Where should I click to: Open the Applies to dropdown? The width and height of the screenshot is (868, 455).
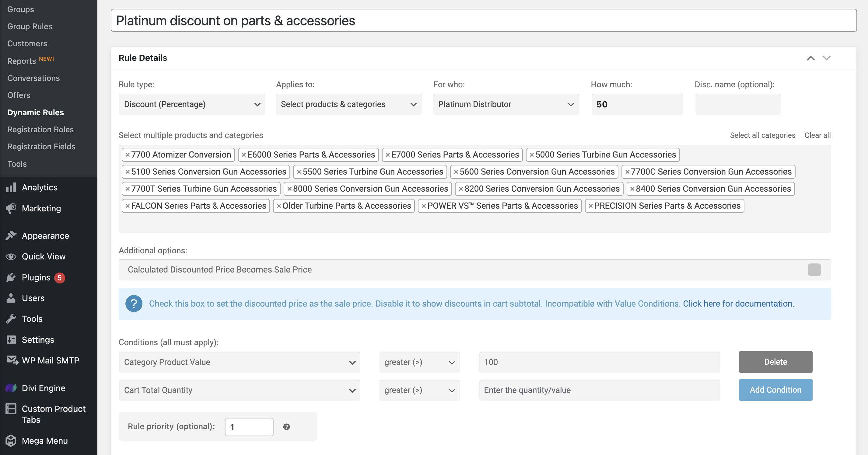point(349,104)
